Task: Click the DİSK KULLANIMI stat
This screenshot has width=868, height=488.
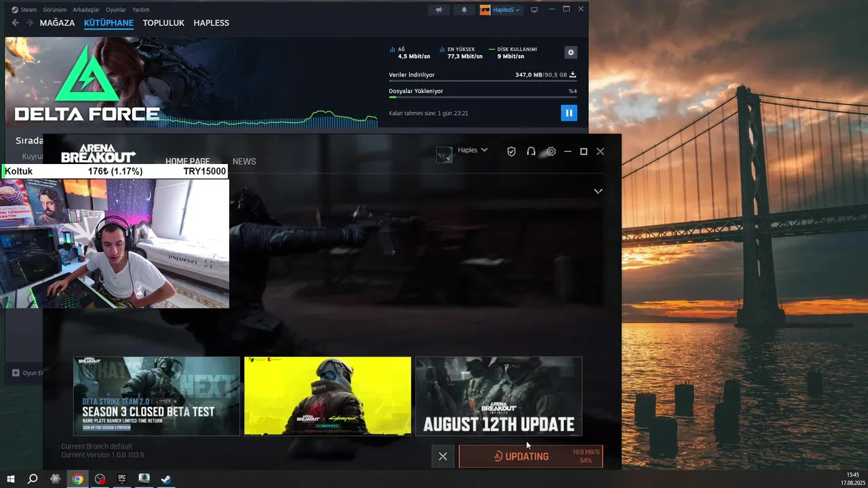Action: 513,53
